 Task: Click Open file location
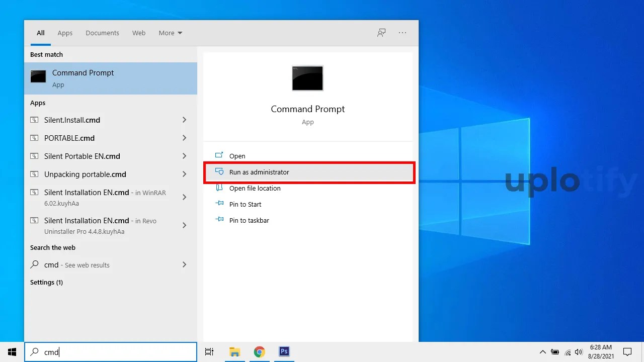[x=255, y=188]
